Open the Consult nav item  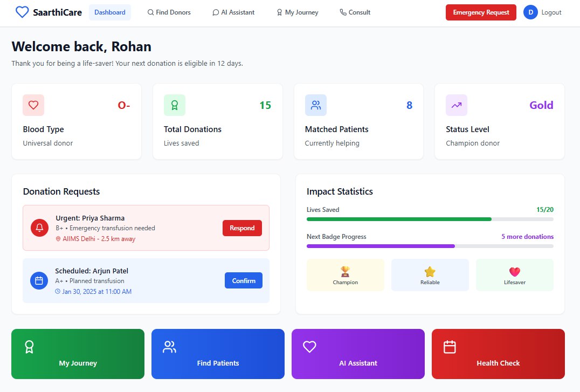tap(355, 12)
